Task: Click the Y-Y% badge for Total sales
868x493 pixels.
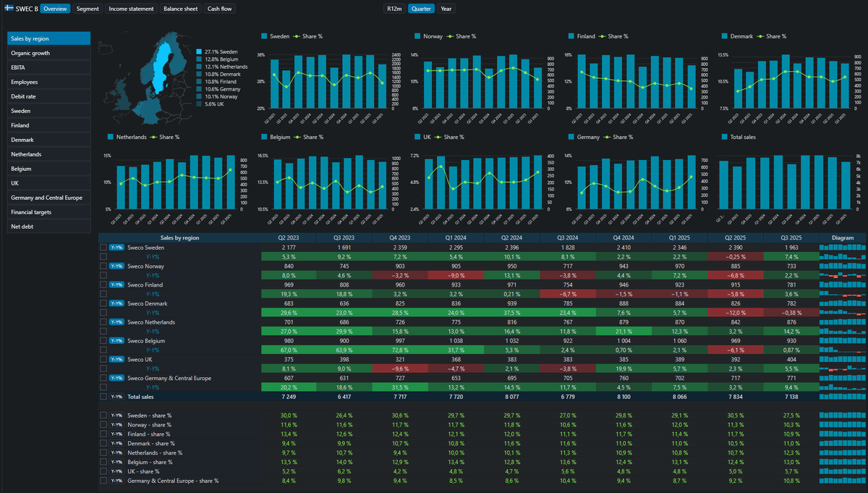Action: tap(116, 397)
